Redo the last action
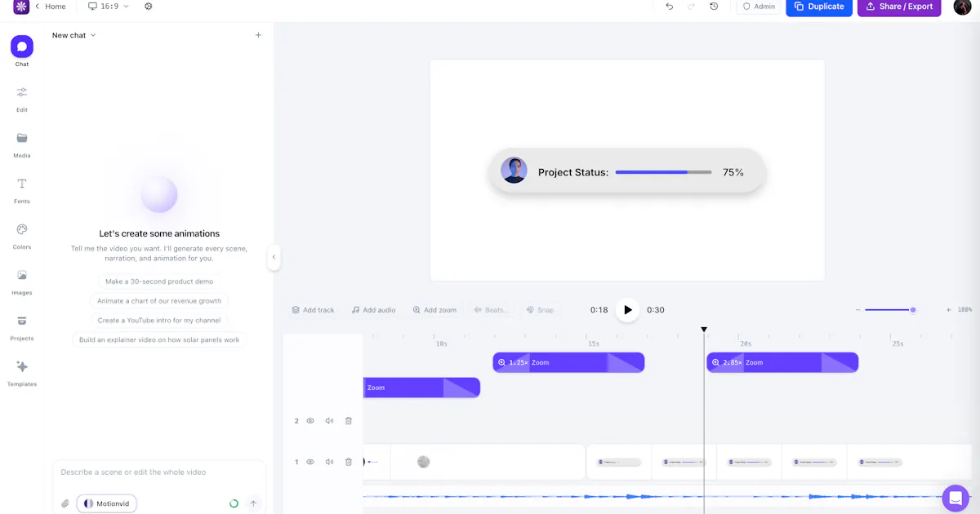 pos(692,7)
